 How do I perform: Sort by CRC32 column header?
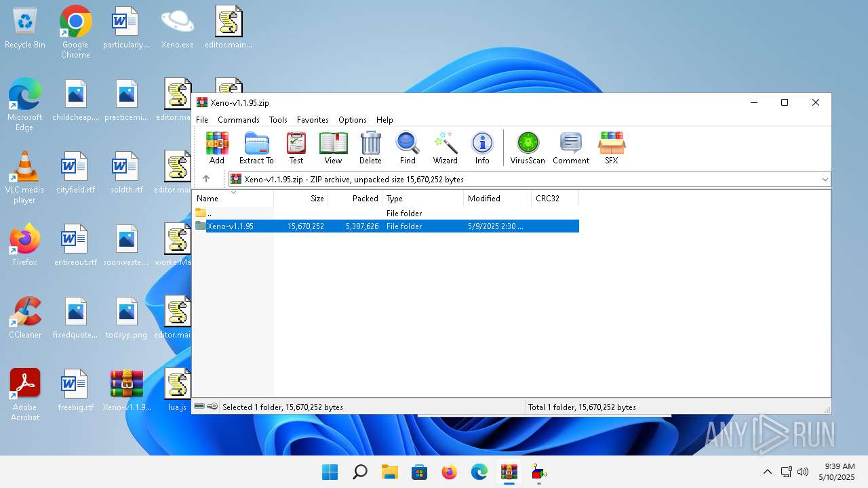(555, 199)
